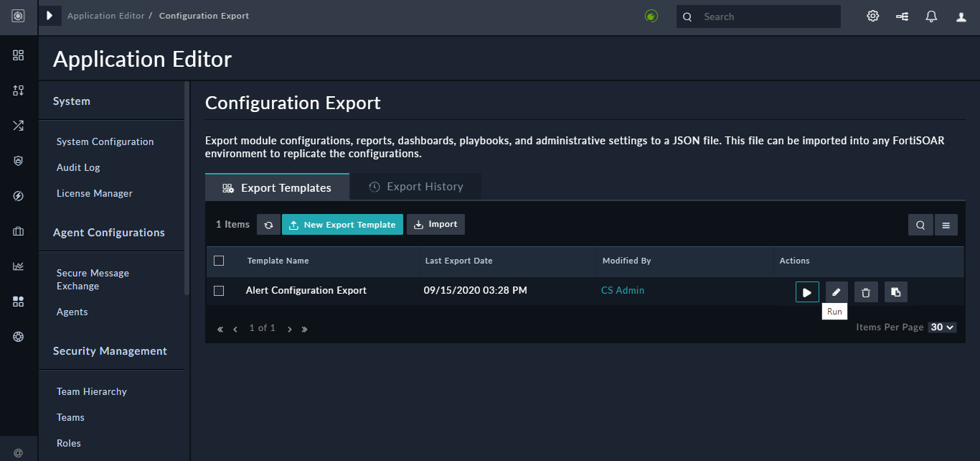980x461 pixels.
Task: Open the table search with magnifier icon
Action: coord(920,224)
